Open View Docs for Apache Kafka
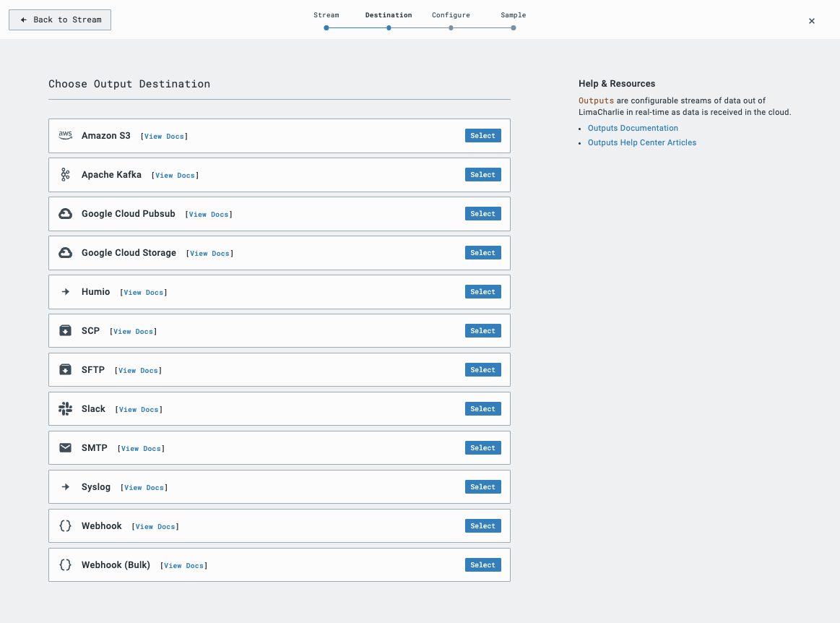840x623 pixels. (x=176, y=176)
